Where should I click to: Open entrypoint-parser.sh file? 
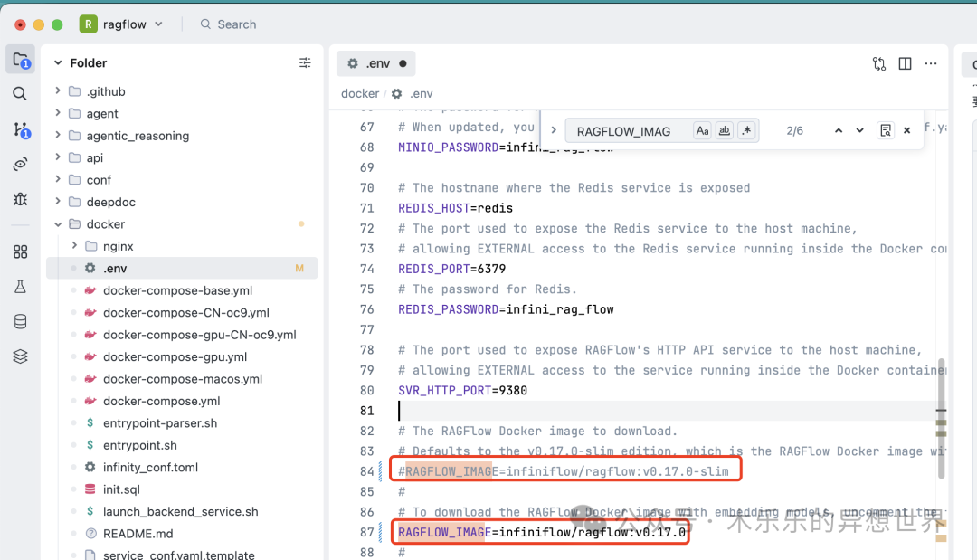160,423
